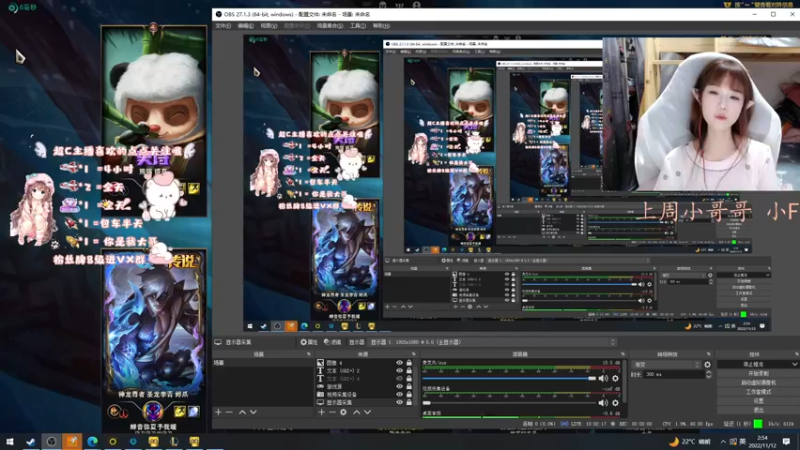
Task: Click 启动虚拟摄像机 virtual camera button
Action: 758,383
